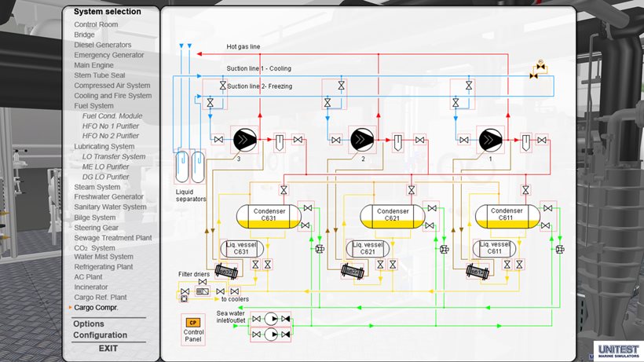The width and height of the screenshot is (644, 362).
Task: Click oil separator after compressor 2
Action: tap(397, 142)
